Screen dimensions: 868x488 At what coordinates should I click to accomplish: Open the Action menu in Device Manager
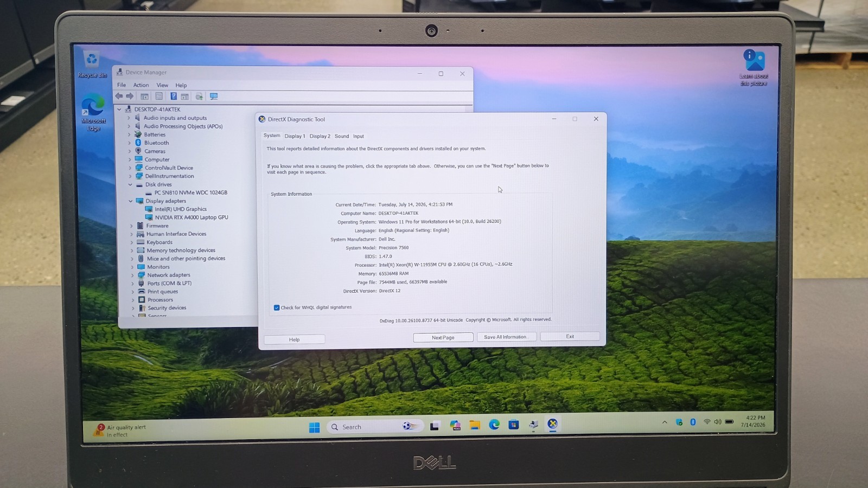coord(141,85)
